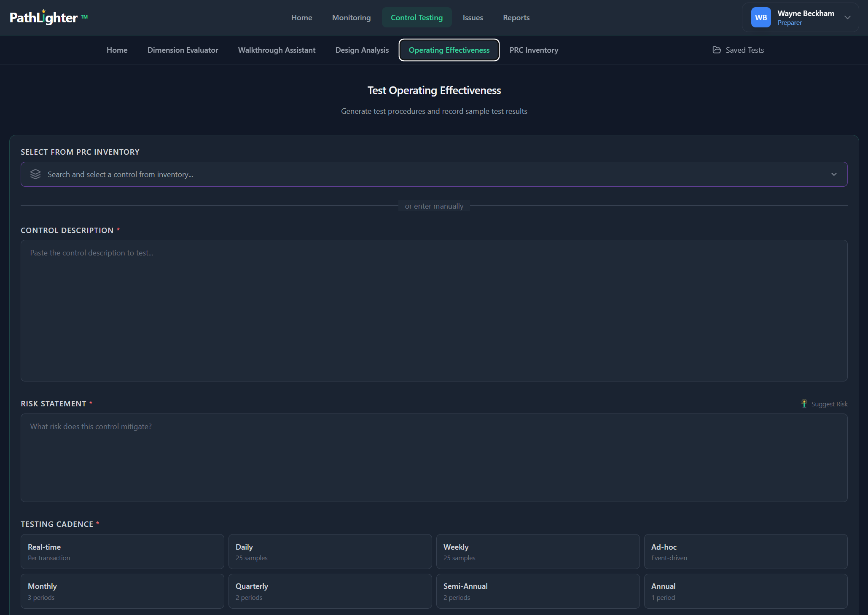Expand the PRC inventory dropdown chevron

click(833, 174)
